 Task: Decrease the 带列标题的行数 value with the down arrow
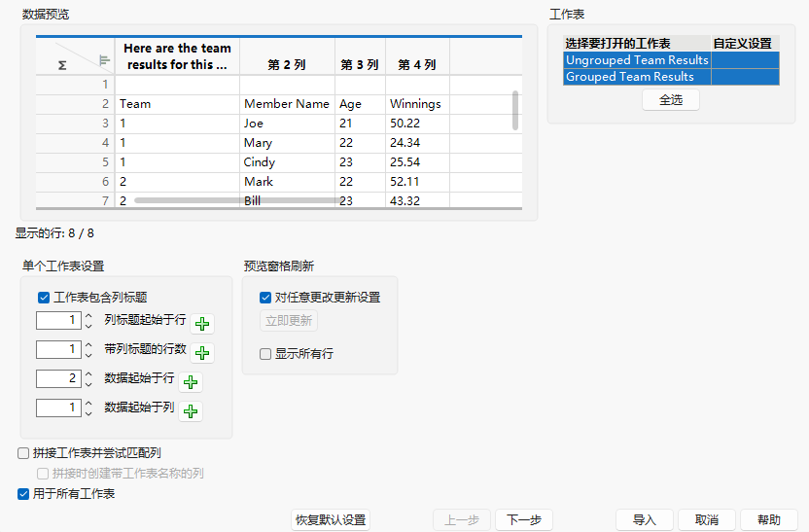coord(88,354)
